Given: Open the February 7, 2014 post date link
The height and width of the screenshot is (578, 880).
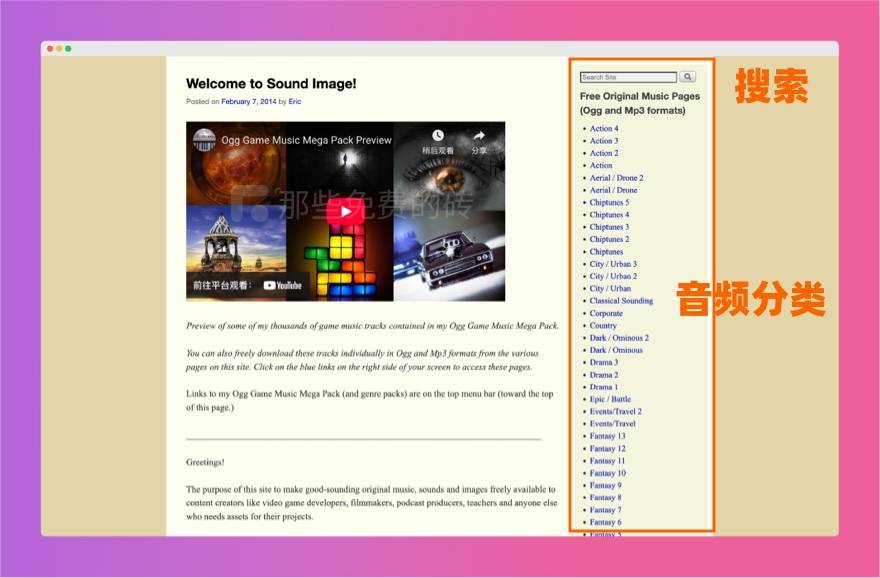Looking at the screenshot, I should coord(248,102).
